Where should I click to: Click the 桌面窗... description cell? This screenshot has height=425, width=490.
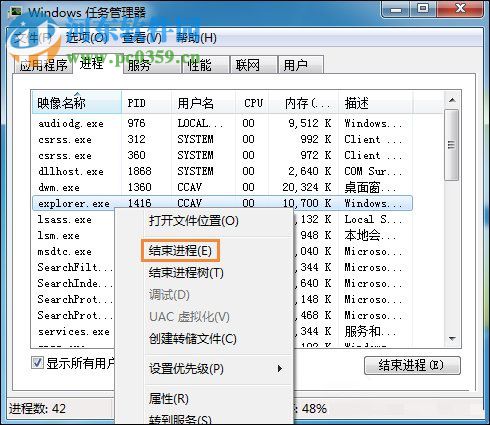tap(370, 188)
